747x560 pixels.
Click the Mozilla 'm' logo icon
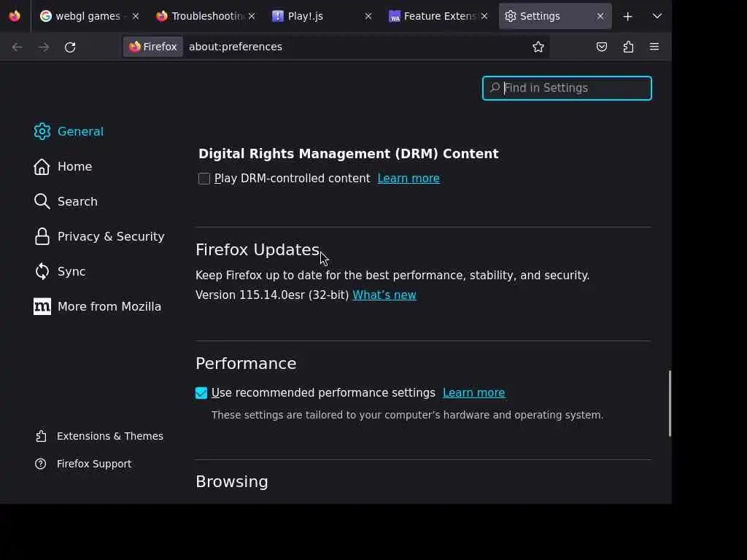point(42,307)
